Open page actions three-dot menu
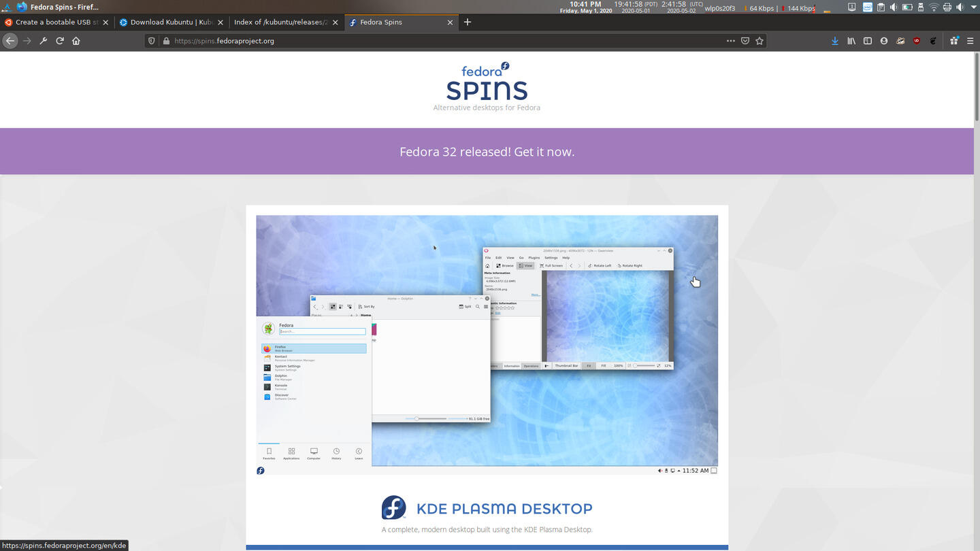 pos(731,41)
